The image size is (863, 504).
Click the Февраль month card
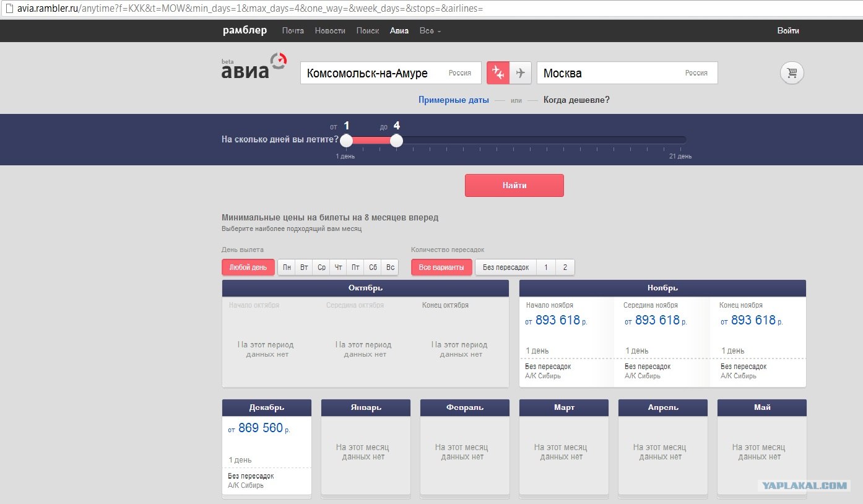[x=465, y=447]
